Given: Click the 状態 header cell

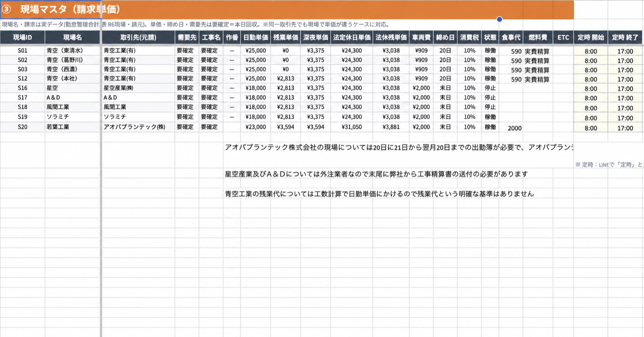Looking at the screenshot, I should pyautogui.click(x=490, y=37).
